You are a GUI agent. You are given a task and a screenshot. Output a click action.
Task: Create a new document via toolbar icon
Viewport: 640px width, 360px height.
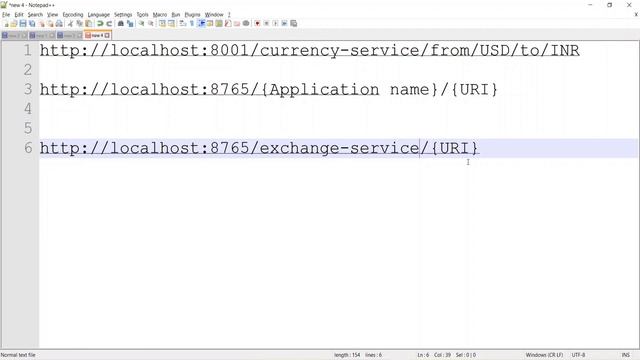(6, 24)
